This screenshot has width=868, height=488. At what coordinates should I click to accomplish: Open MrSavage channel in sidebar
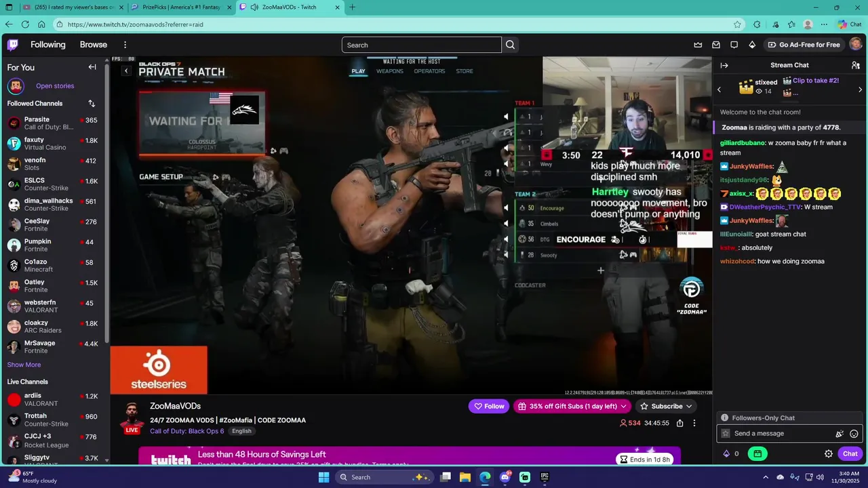53,347
